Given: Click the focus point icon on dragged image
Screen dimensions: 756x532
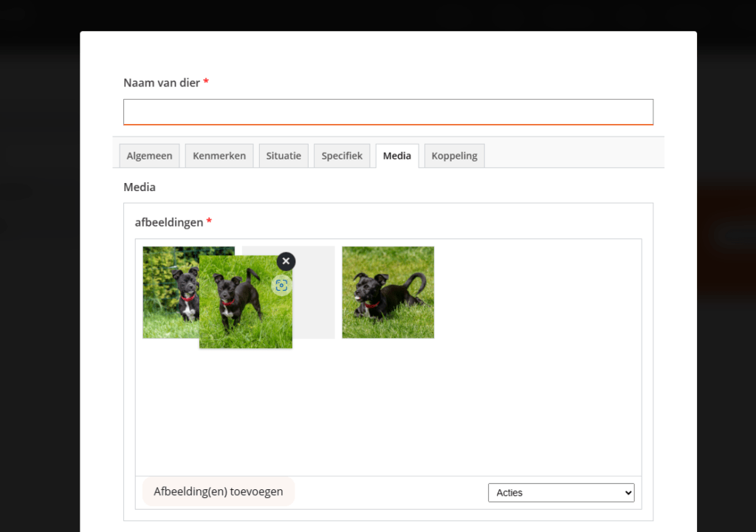Looking at the screenshot, I should (x=281, y=286).
